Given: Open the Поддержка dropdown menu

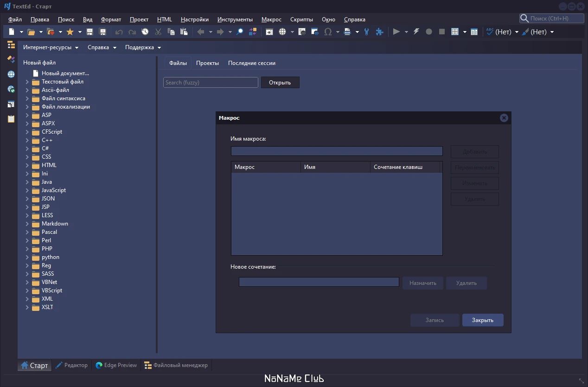Looking at the screenshot, I should pos(143,47).
